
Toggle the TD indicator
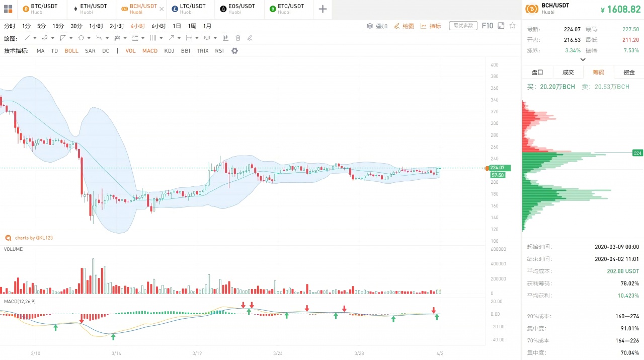tap(54, 51)
